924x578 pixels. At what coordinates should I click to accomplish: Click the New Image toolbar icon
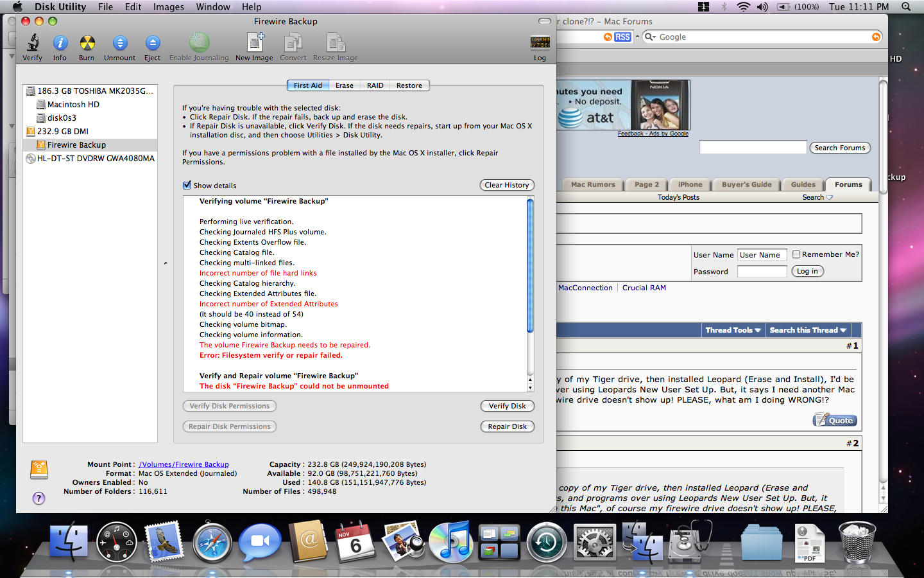click(x=255, y=43)
